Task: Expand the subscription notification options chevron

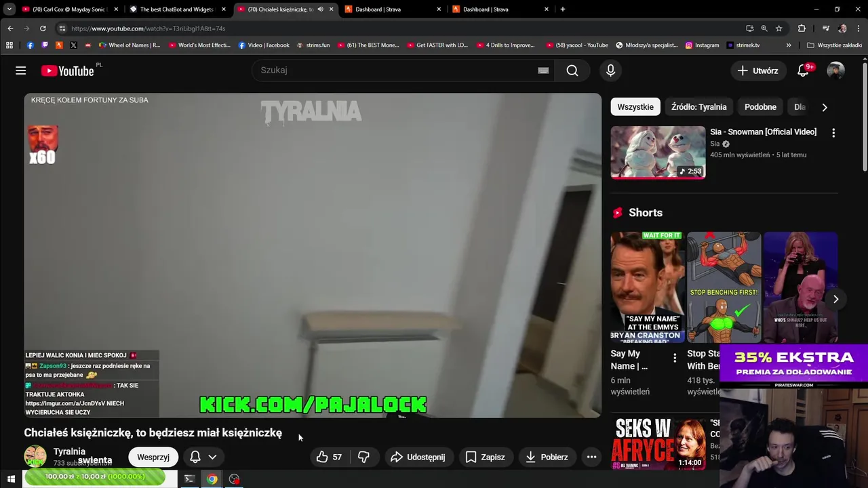Action: pos(212,457)
